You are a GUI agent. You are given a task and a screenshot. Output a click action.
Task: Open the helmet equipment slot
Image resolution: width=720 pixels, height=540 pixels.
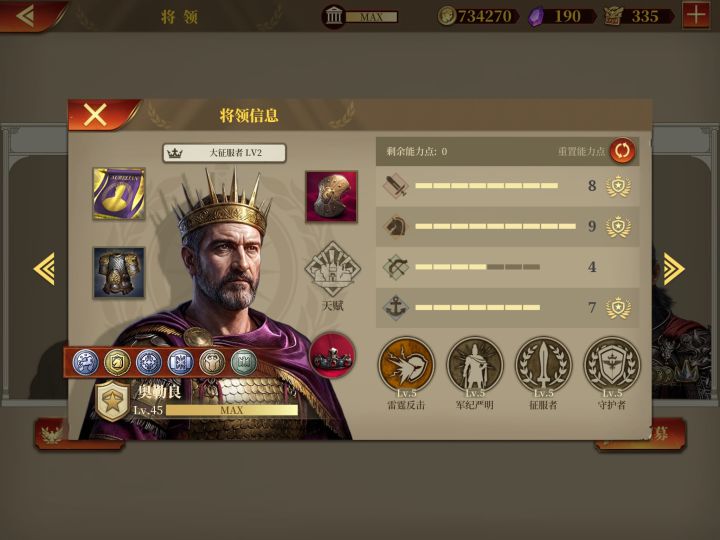[332, 197]
